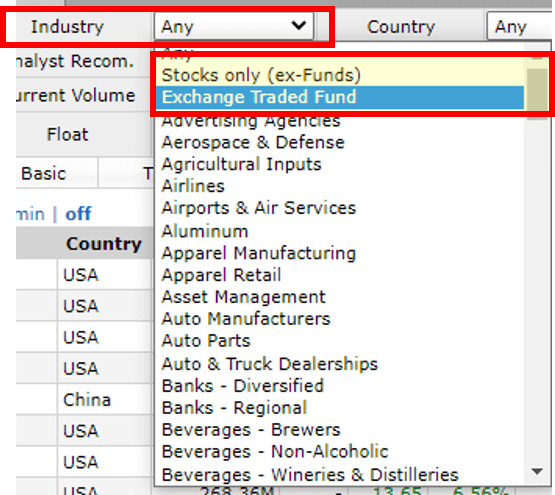555x495 pixels.
Task: Click the Current Volume filter label
Action: coord(76,96)
